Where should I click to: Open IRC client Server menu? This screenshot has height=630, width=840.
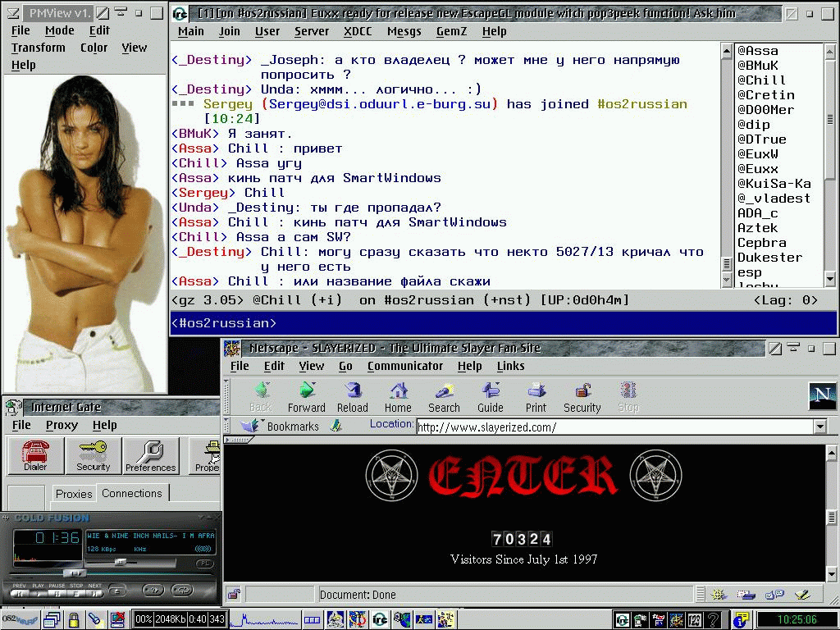click(x=312, y=32)
